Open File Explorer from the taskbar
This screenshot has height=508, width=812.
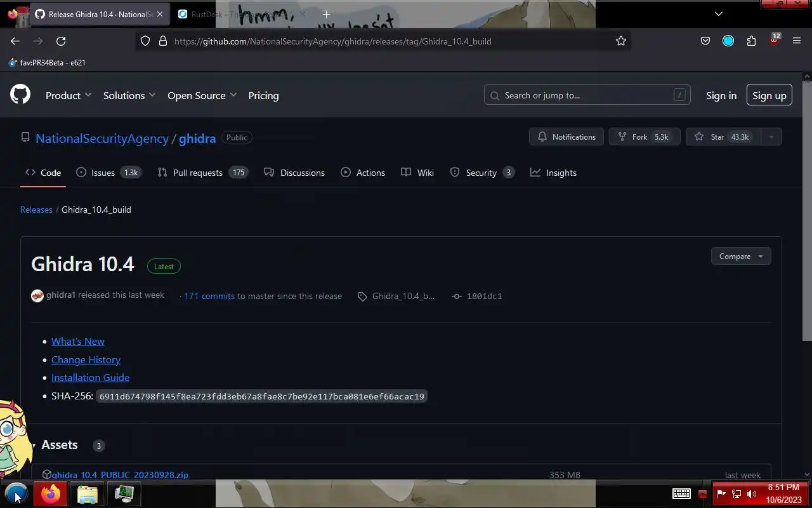87,494
